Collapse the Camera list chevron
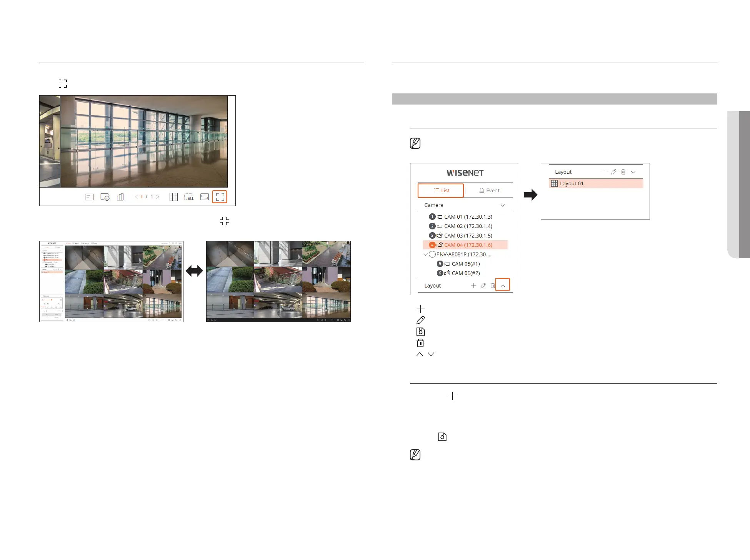The image size is (750, 560). 503,205
